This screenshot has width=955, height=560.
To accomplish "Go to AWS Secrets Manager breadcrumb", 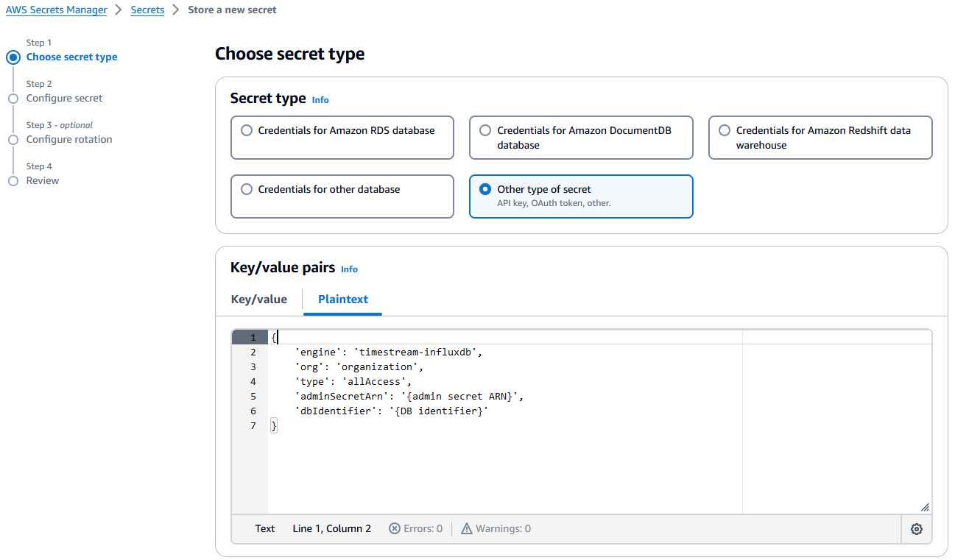I will click(x=57, y=10).
